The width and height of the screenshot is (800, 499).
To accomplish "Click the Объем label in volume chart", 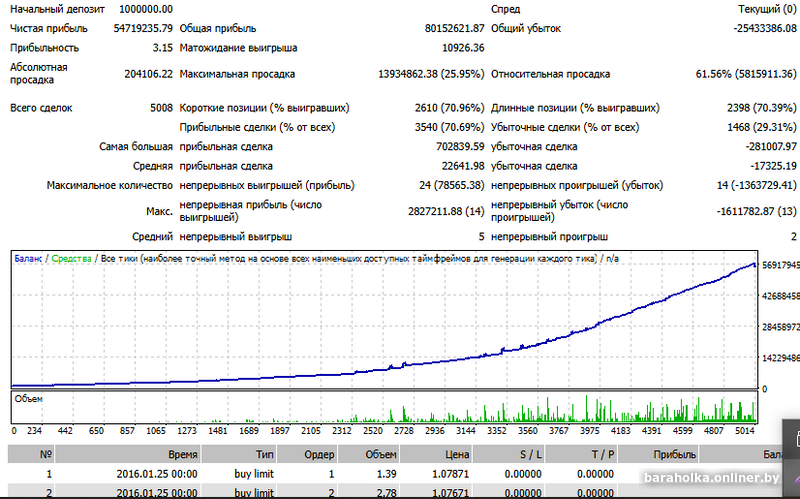I will tap(30, 399).
